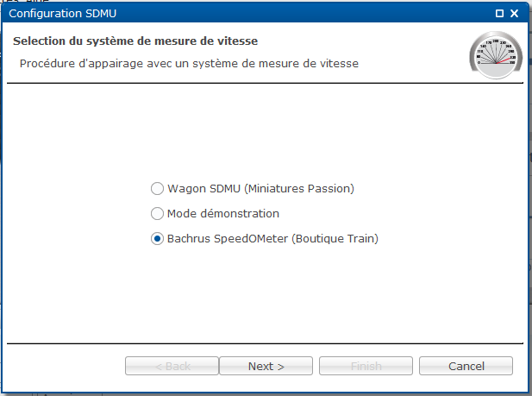532x396 pixels.
Task: Click the Configuration SDMU title bar text
Action: coord(62,14)
